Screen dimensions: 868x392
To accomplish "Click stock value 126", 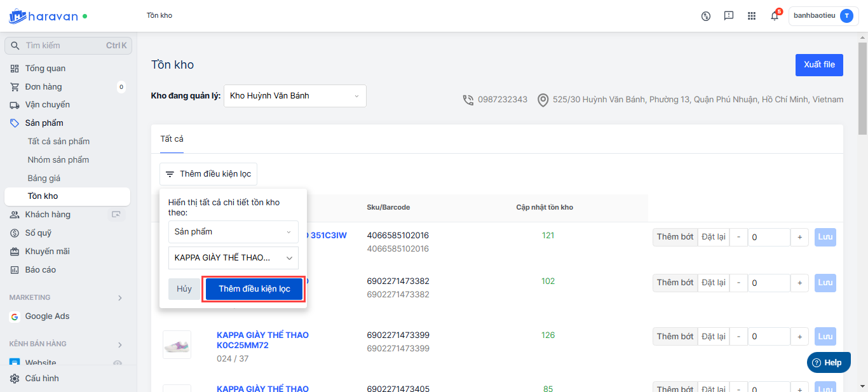I will click(548, 335).
